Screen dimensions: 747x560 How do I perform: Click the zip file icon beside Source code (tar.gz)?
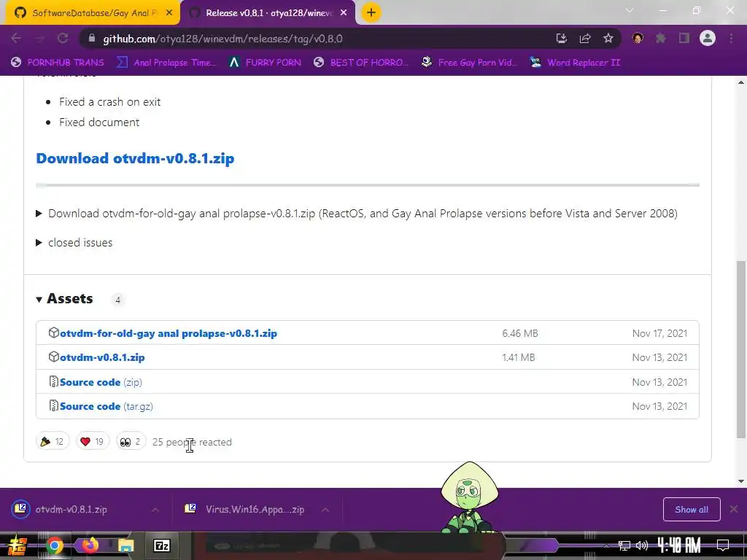pos(54,405)
